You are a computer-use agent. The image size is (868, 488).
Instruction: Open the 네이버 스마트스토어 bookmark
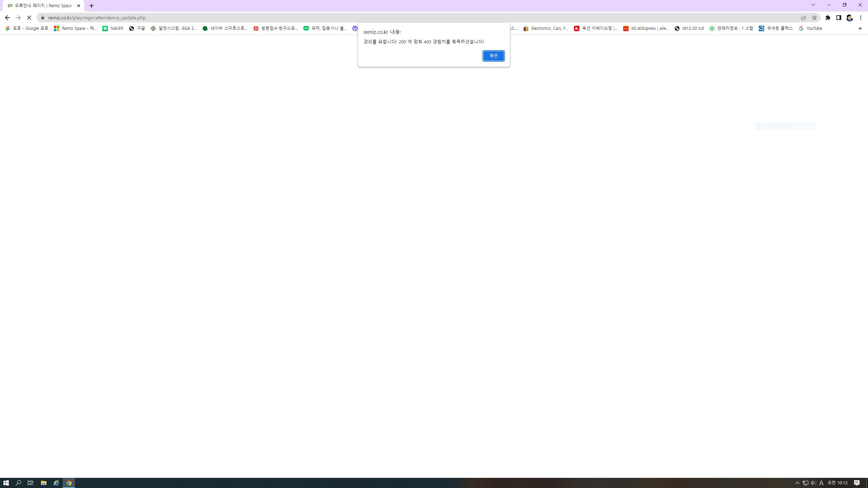click(225, 28)
